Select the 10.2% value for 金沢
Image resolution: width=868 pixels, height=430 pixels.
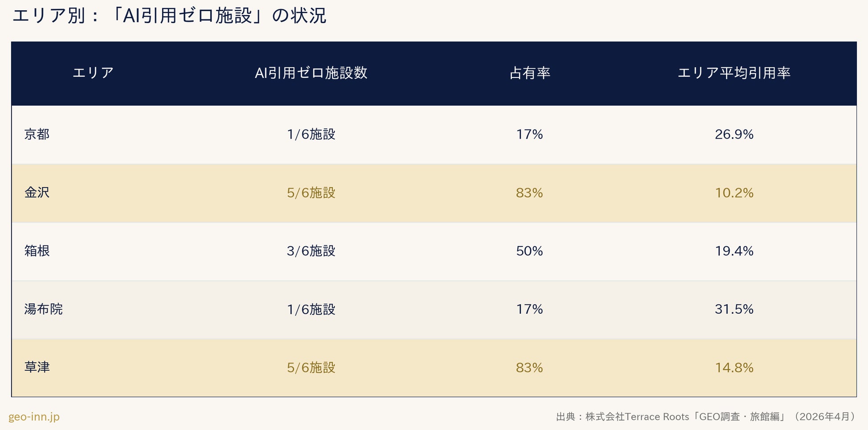[734, 192]
